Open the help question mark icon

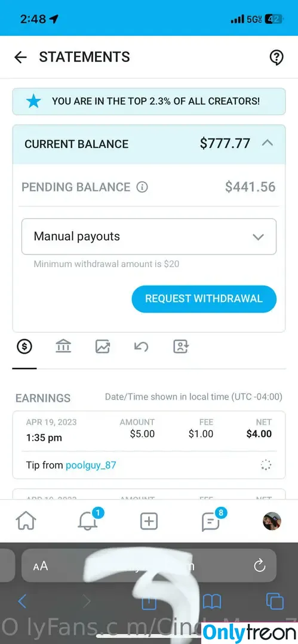click(x=276, y=57)
